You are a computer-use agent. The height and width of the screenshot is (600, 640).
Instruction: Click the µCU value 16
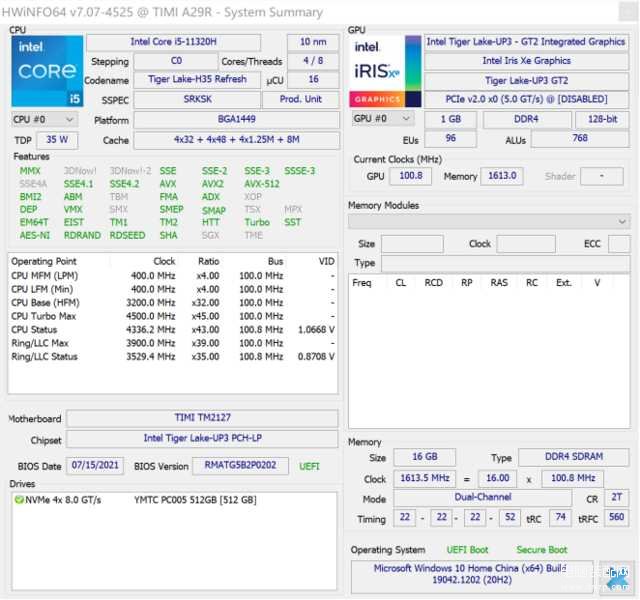click(313, 80)
